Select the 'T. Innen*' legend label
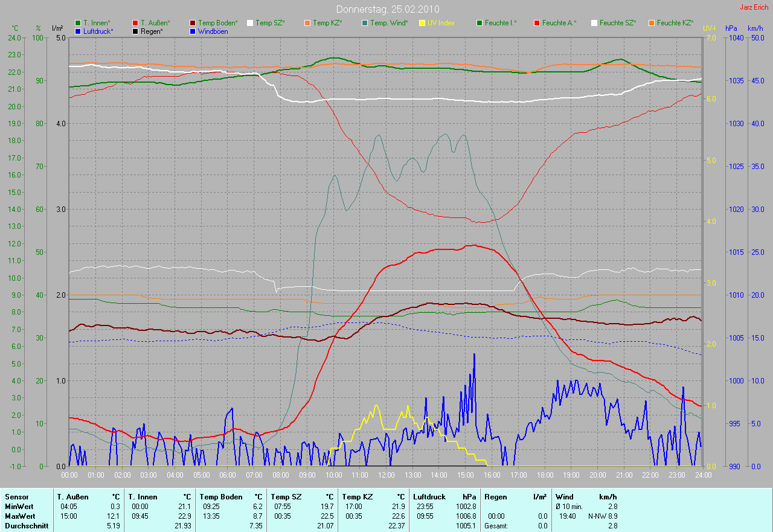The image size is (773, 532). (97, 23)
